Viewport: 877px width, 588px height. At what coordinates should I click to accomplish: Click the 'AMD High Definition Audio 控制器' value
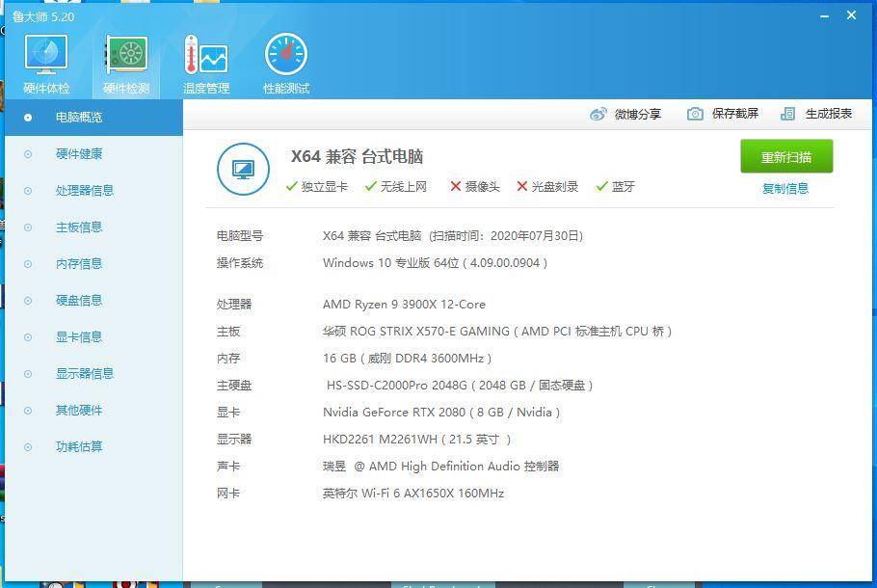click(x=465, y=467)
